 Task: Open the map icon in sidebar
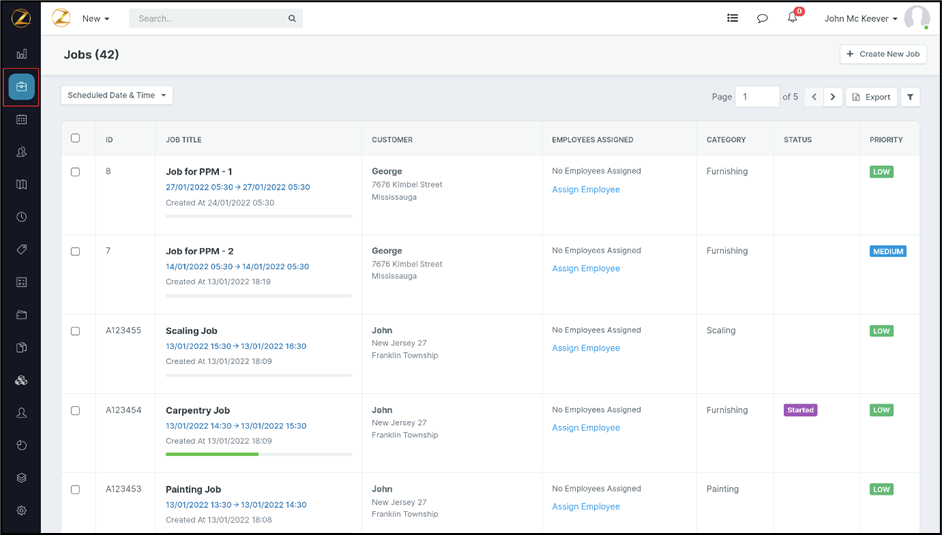pyautogui.click(x=21, y=185)
